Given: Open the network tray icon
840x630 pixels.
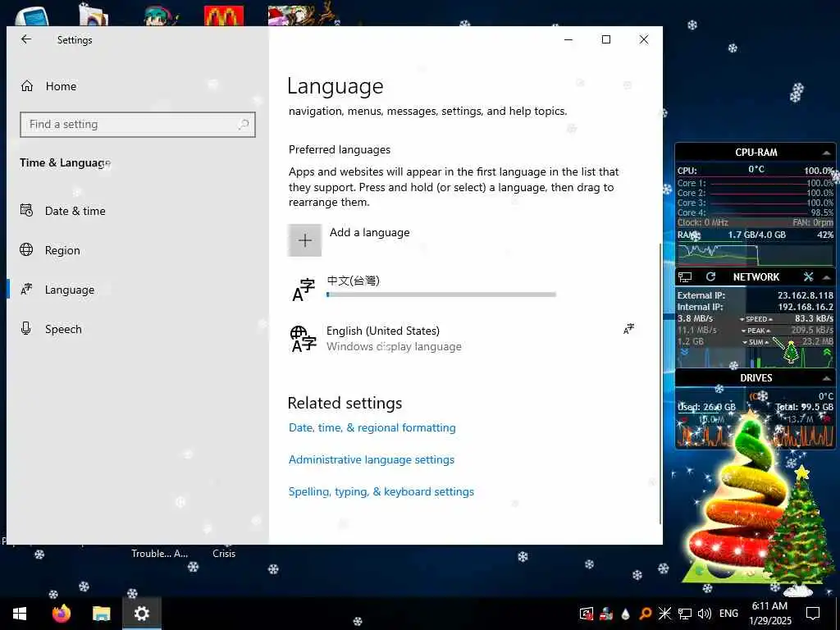Looking at the screenshot, I should pos(685,614).
